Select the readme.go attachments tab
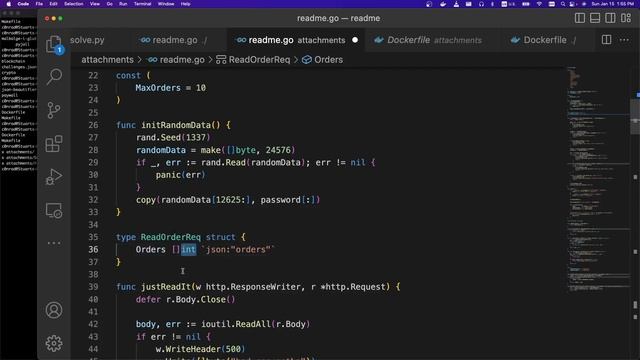This screenshot has height=360, width=640. [x=297, y=40]
